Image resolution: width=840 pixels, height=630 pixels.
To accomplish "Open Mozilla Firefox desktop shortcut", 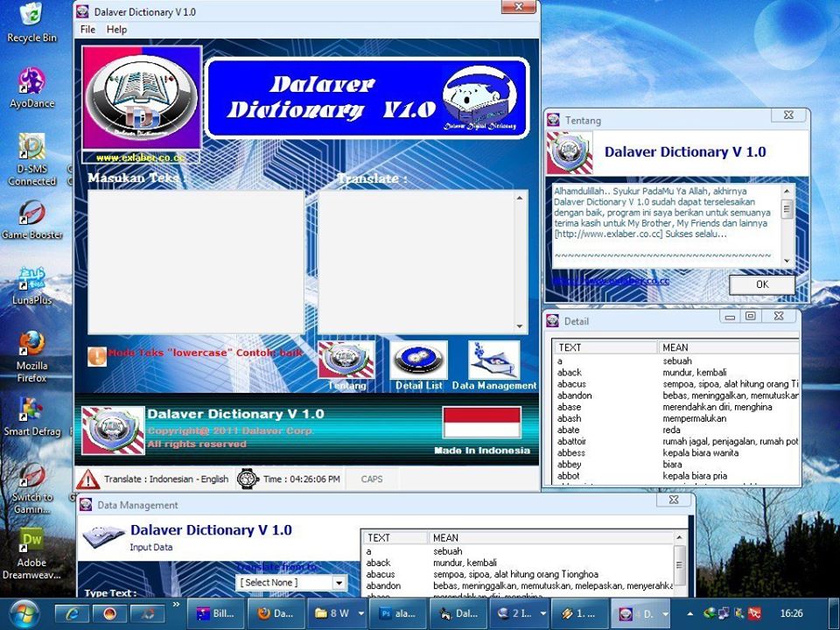I will pyautogui.click(x=31, y=344).
